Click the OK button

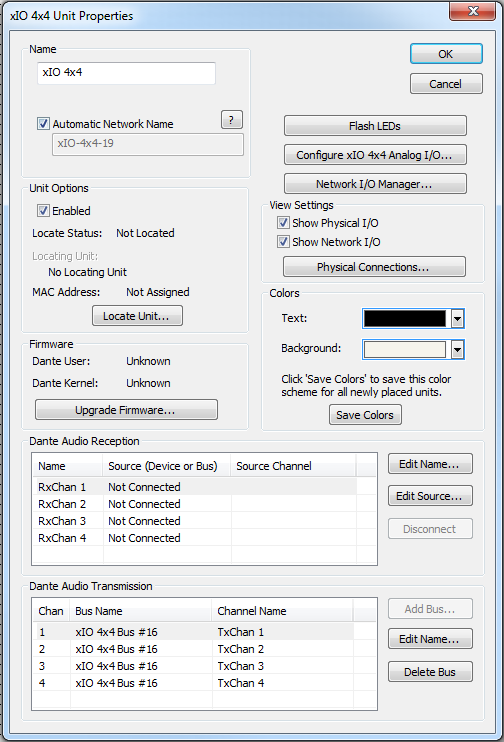[x=446, y=54]
